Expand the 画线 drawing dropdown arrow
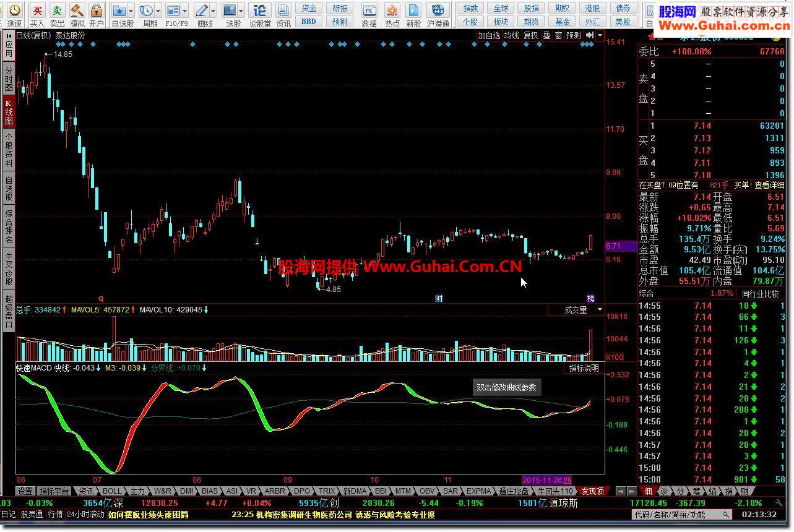Image resolution: width=794 pixels, height=532 pixels. click(213, 11)
